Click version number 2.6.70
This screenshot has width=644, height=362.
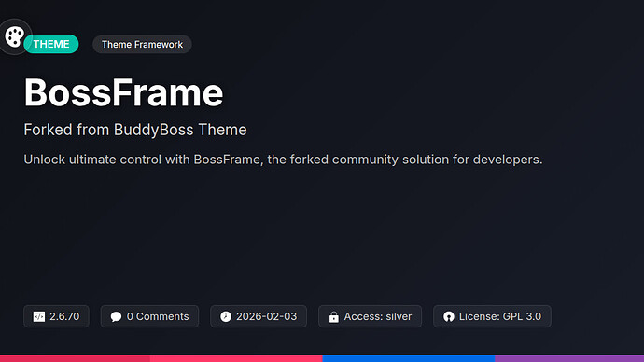[64, 316]
